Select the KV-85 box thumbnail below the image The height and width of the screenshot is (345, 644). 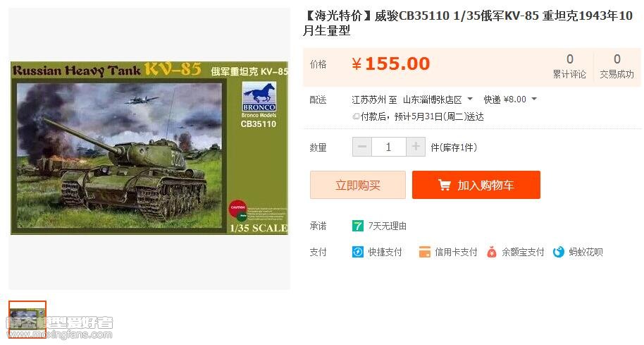point(27,319)
